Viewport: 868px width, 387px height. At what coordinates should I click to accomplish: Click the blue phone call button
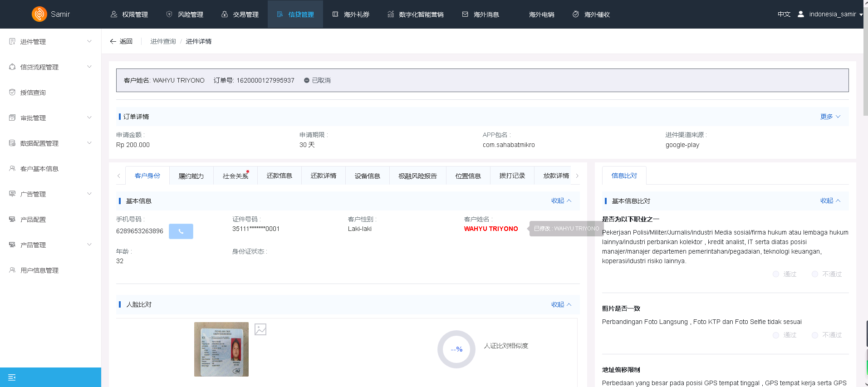coord(181,231)
